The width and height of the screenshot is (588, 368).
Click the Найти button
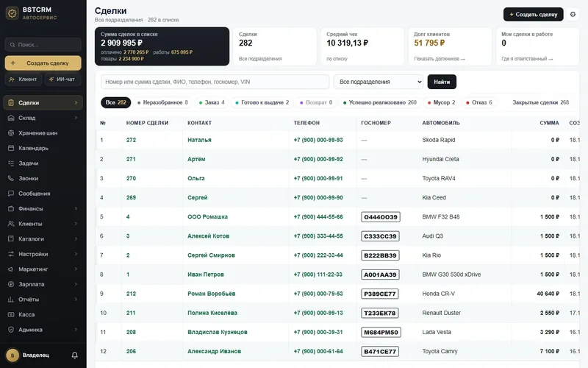[442, 82]
